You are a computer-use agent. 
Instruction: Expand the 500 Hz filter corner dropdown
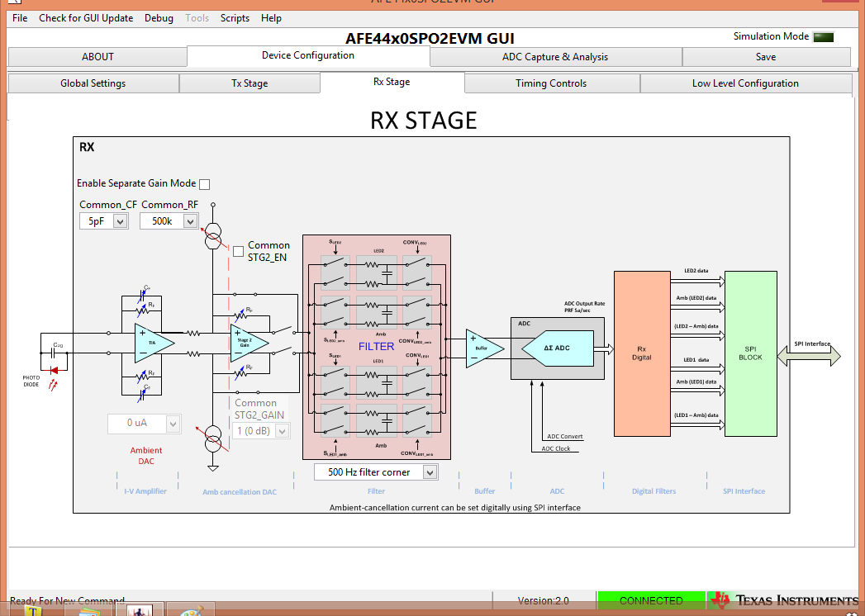click(x=430, y=472)
